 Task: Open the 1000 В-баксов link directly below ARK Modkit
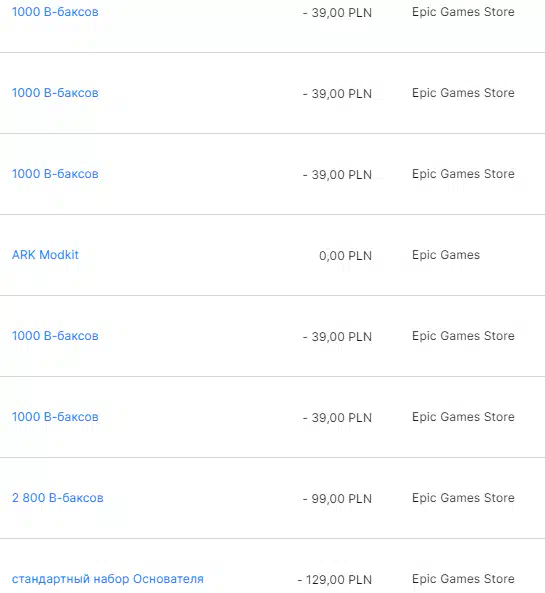[x=55, y=336]
